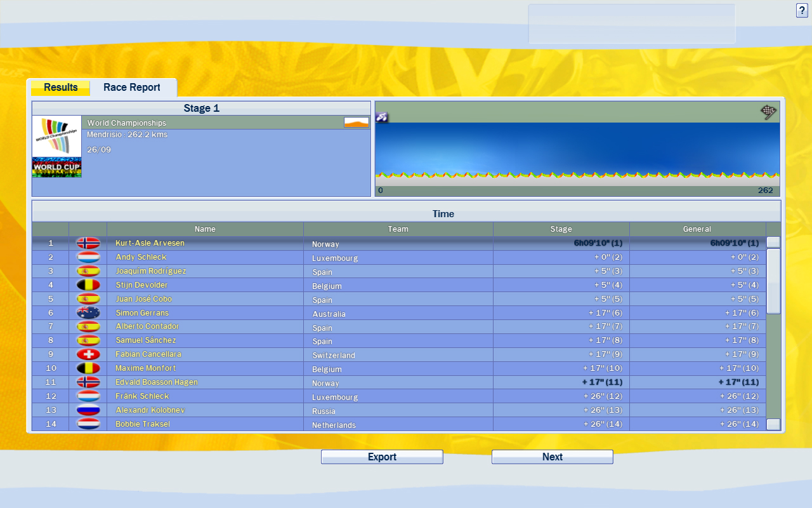
Task: Open the Race Report tab
Action: point(132,88)
